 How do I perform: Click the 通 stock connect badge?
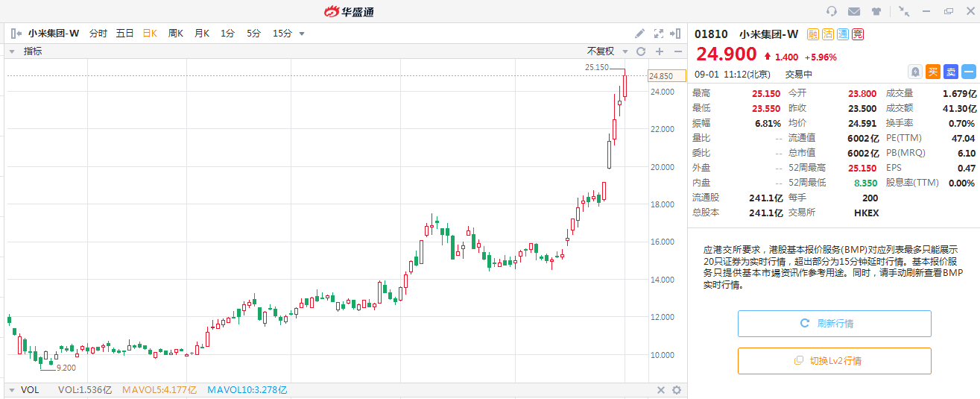click(x=843, y=34)
